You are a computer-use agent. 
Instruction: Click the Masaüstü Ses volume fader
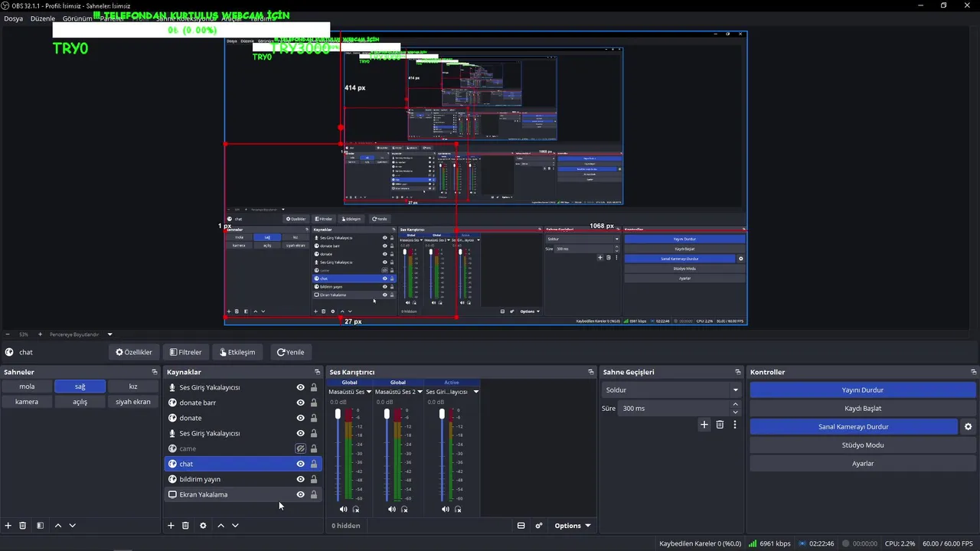pos(338,414)
